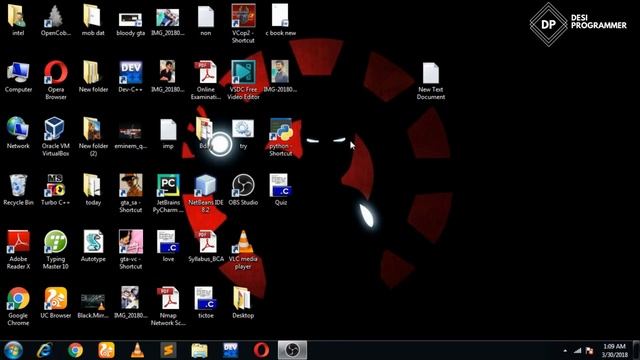Screen dimensions: 640x360
Task: Select the NetBeans IDE 8.2 shortcut
Action: click(x=205, y=186)
